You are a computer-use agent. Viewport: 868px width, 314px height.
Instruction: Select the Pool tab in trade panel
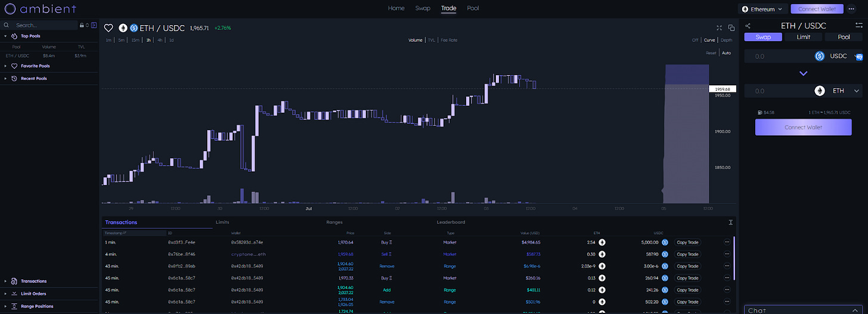pos(844,37)
